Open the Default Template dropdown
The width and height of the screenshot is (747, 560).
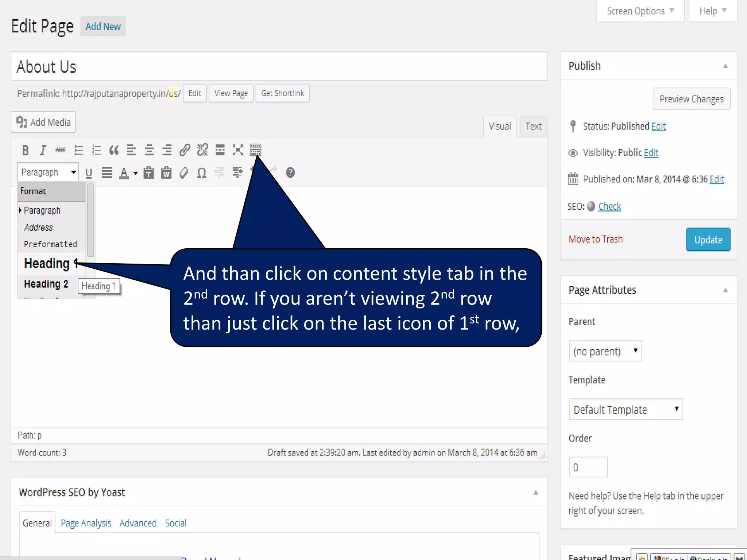(x=626, y=409)
